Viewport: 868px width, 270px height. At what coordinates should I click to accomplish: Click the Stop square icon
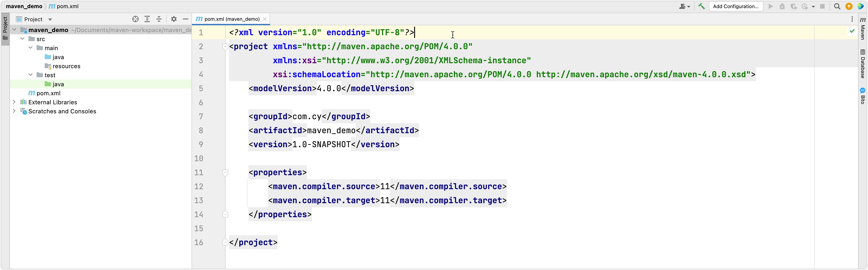click(x=822, y=6)
